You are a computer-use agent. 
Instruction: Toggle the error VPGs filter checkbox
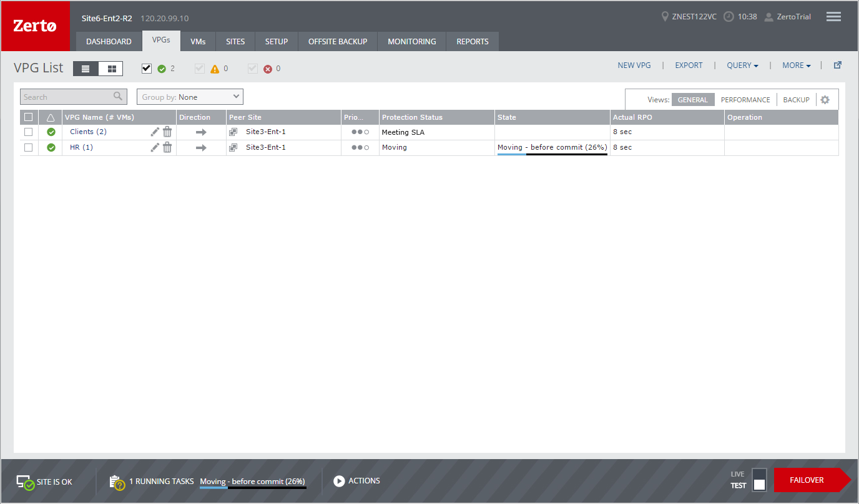pos(253,69)
